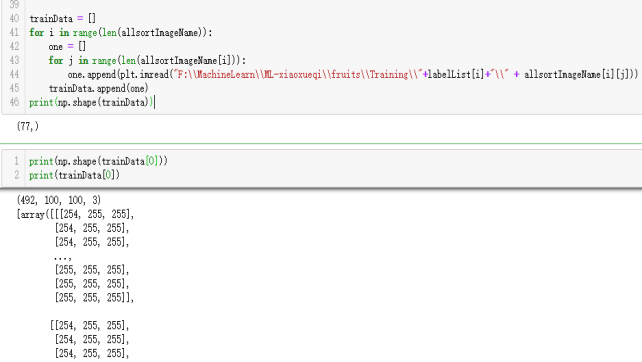This screenshot has height=362, width=642.
Task: Click the line 'trainData = []'
Action: point(62,19)
